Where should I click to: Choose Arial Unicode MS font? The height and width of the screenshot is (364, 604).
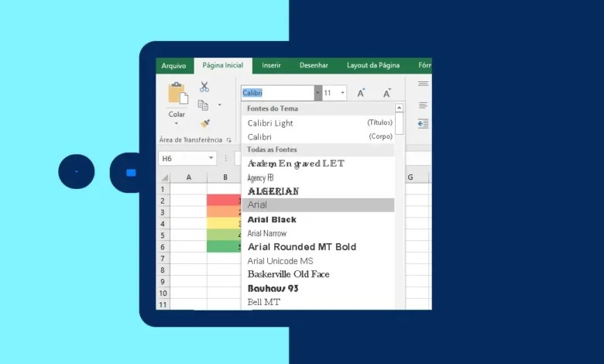(318, 261)
